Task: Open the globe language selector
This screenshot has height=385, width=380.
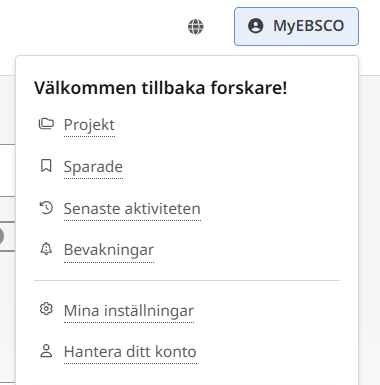Action: point(196,27)
